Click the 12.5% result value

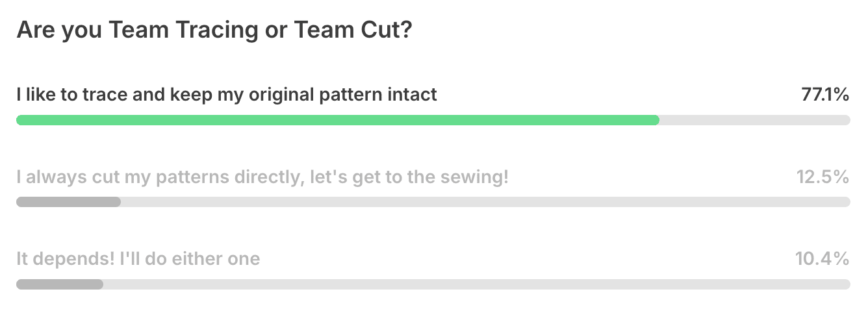[823, 177]
